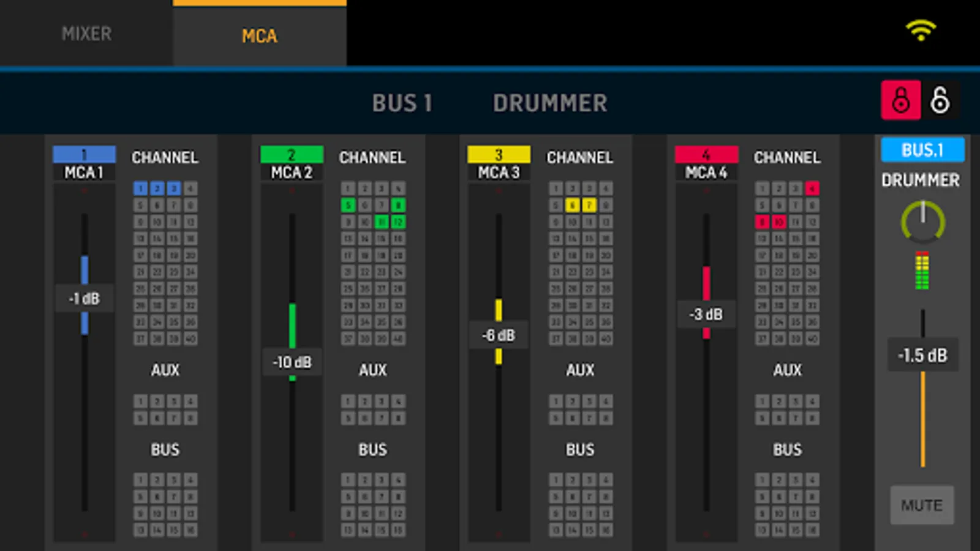Click the BUS.1 fader at -1.5 dB
The height and width of the screenshot is (551, 980).
point(922,355)
